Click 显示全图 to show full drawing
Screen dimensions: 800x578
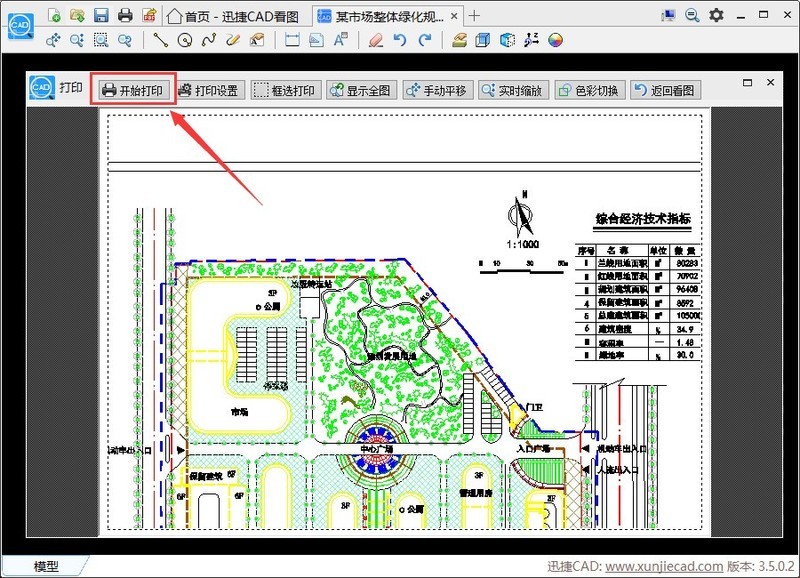tap(360, 90)
